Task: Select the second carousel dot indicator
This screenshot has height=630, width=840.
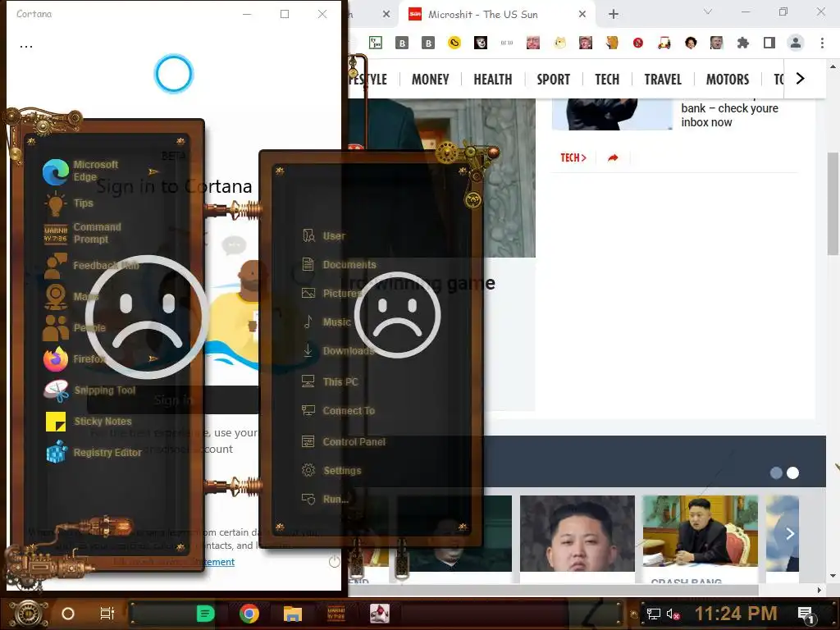Action: 793,473
